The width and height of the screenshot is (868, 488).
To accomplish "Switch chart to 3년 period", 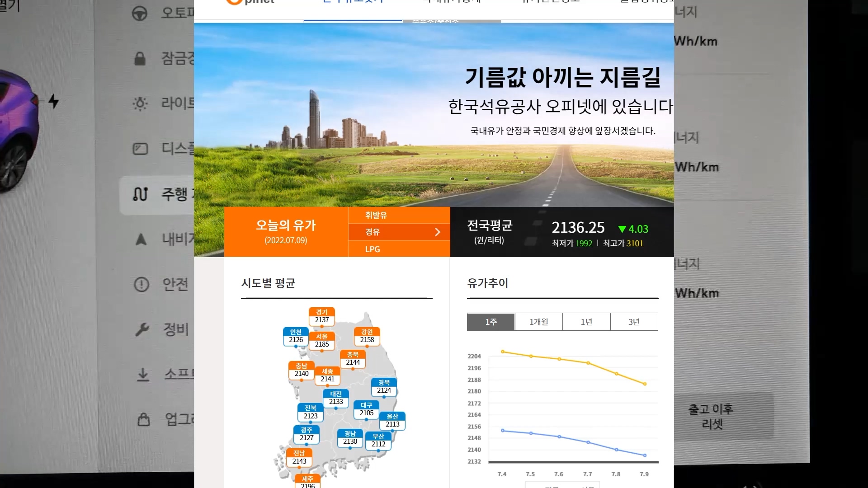I will tap(634, 322).
